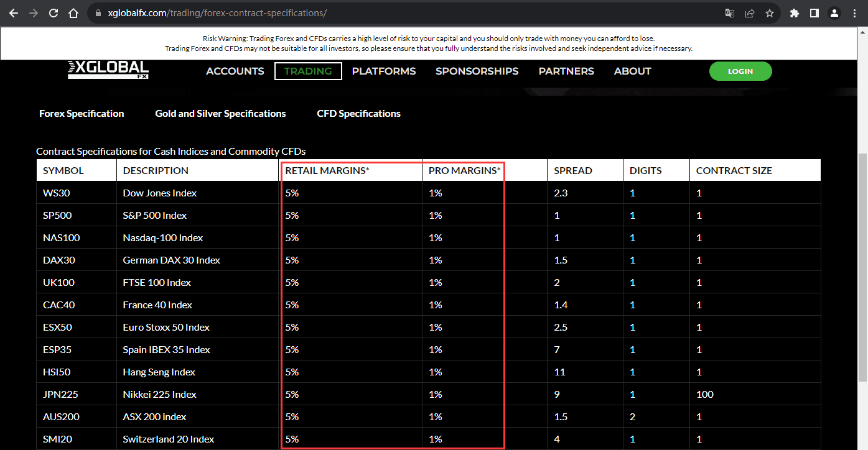Viewport: 868px width, 450px height.
Task: Click the France 40 Index description
Action: pyautogui.click(x=157, y=305)
